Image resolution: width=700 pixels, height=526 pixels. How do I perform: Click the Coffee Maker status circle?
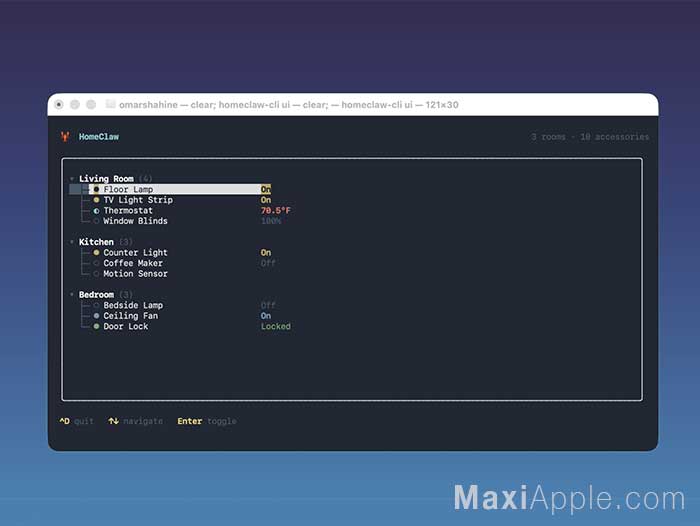(96, 263)
